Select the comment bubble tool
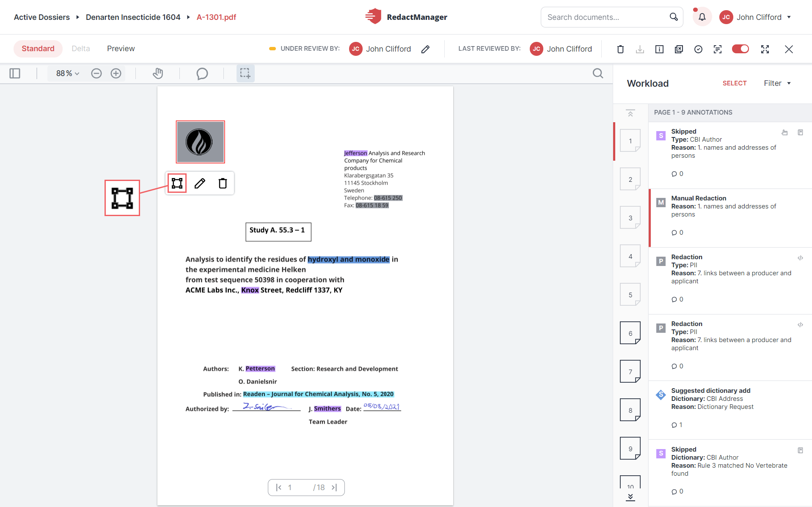The image size is (812, 507). point(202,74)
